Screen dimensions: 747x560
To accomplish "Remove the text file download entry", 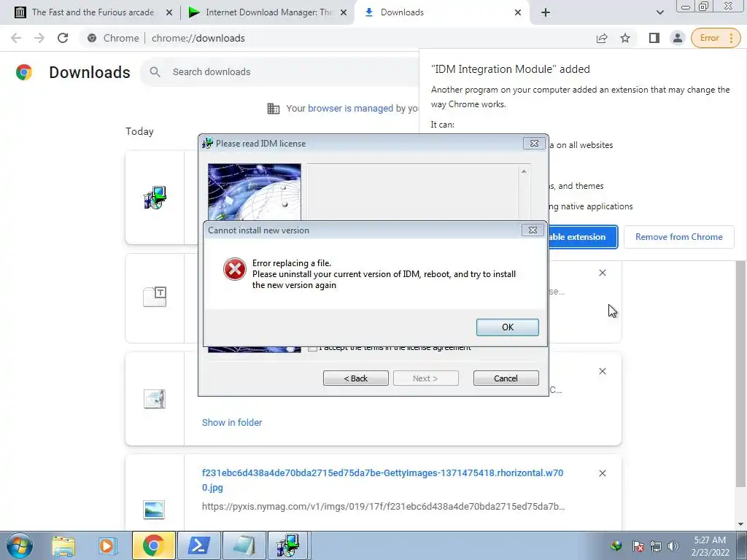I will 602,273.
